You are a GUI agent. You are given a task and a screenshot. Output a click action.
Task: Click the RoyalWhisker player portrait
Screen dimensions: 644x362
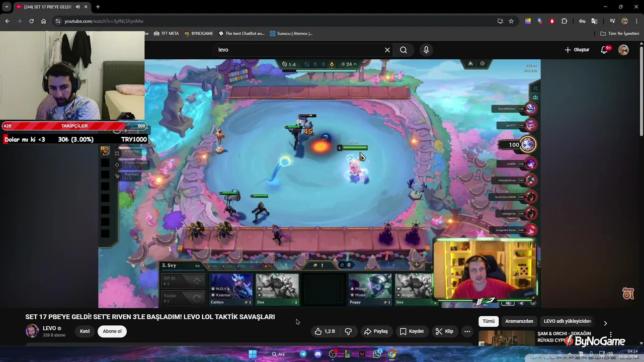pos(530,109)
